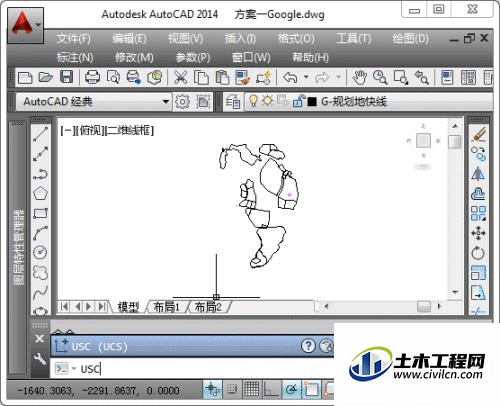The image size is (500, 406).
Task: Select the Copy objects modify tool
Action: click(x=478, y=154)
